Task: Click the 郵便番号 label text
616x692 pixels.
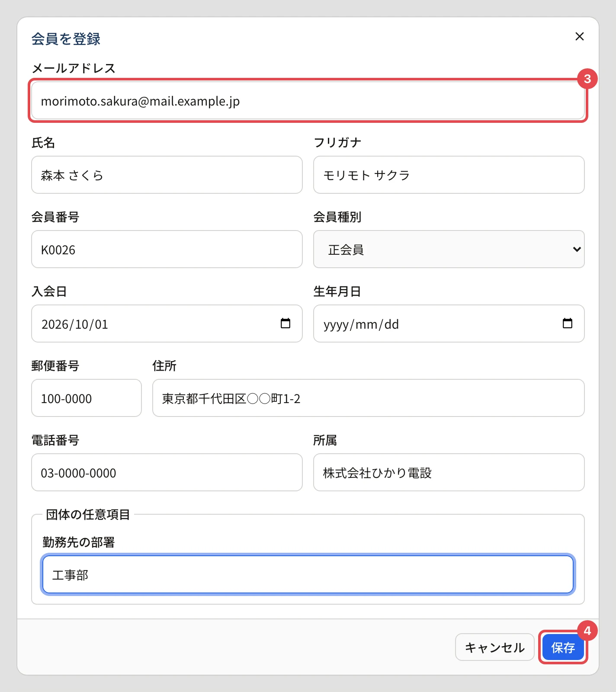Action: [55, 366]
